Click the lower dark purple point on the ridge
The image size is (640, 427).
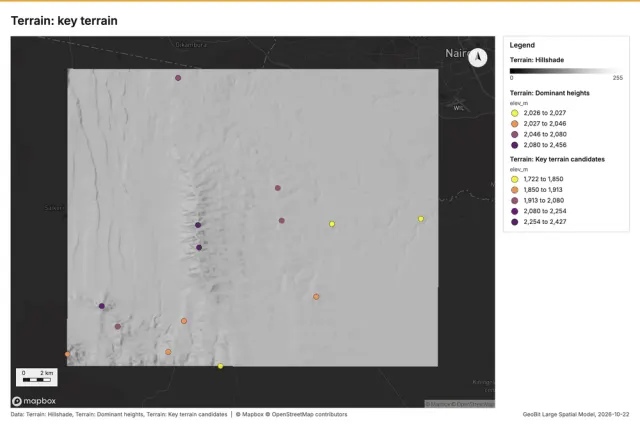(x=199, y=247)
